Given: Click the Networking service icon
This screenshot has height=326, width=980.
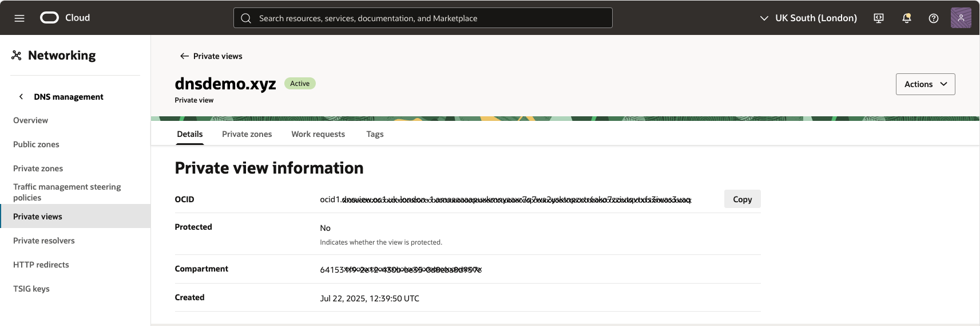Looking at the screenshot, I should click(17, 56).
